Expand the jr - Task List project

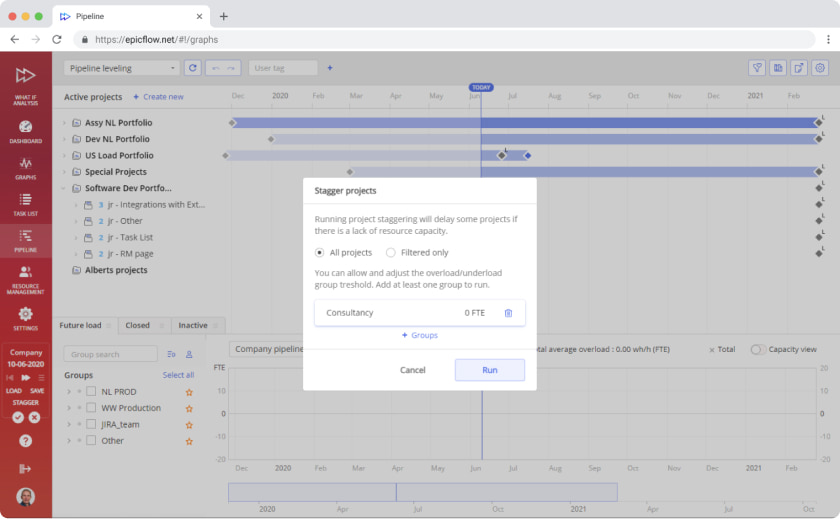click(76, 237)
